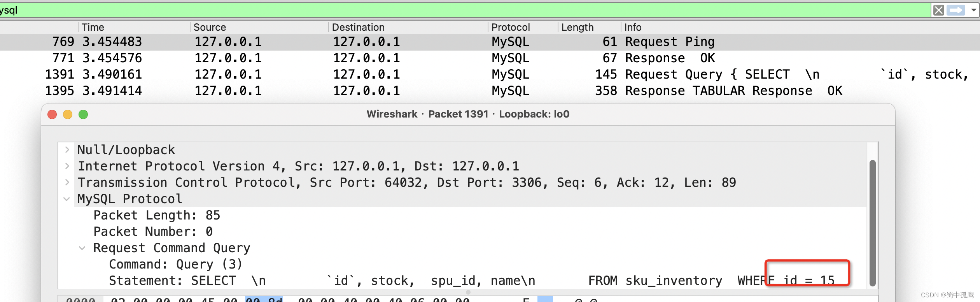Screen dimensions: 980x302
Task: Click the length value 145
Action: pyautogui.click(x=606, y=75)
